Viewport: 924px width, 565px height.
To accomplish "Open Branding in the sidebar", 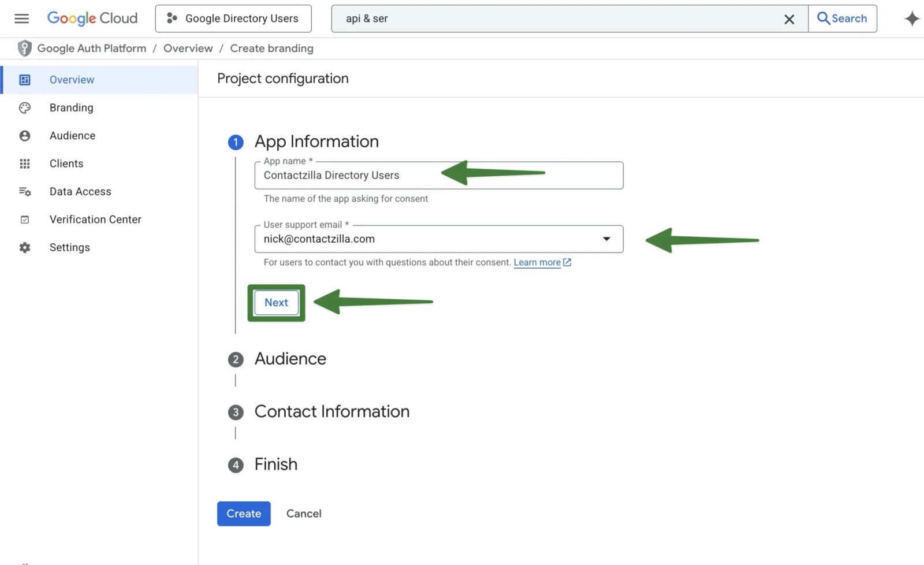I will click(99, 107).
